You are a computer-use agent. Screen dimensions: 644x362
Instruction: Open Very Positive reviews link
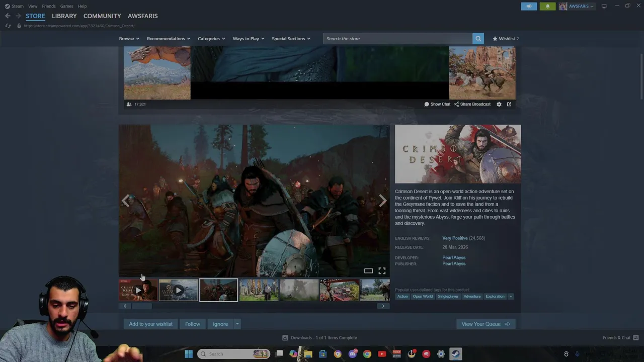point(455,238)
